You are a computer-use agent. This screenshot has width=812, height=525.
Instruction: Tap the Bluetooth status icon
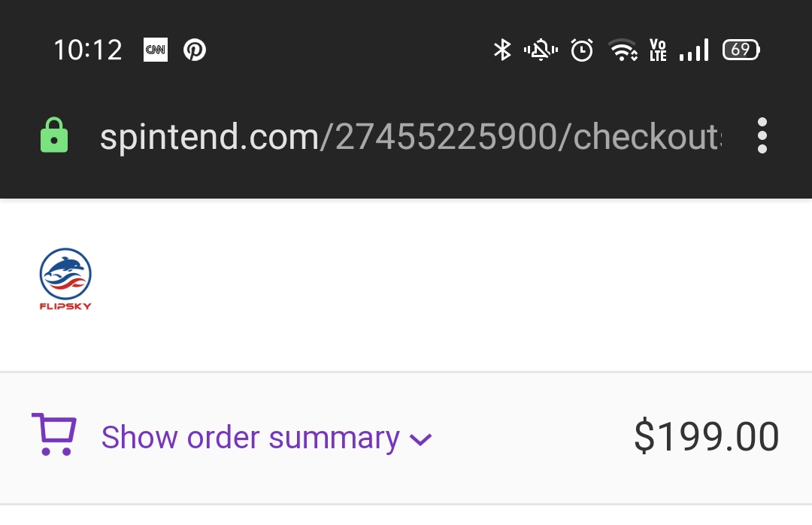501,50
